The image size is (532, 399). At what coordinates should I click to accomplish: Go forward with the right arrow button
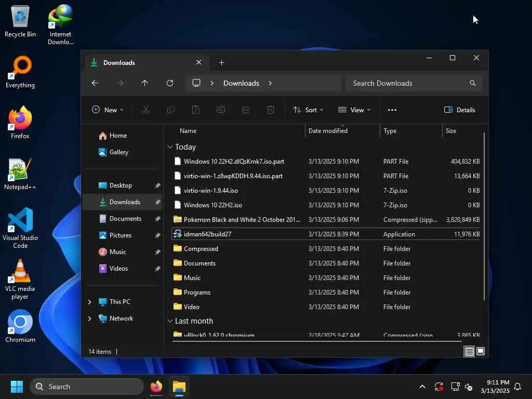pos(120,83)
